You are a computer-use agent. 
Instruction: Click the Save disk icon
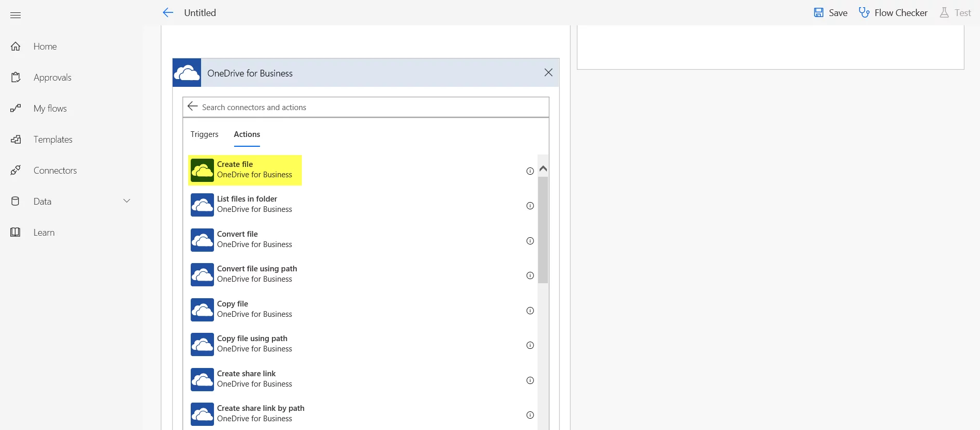point(819,12)
